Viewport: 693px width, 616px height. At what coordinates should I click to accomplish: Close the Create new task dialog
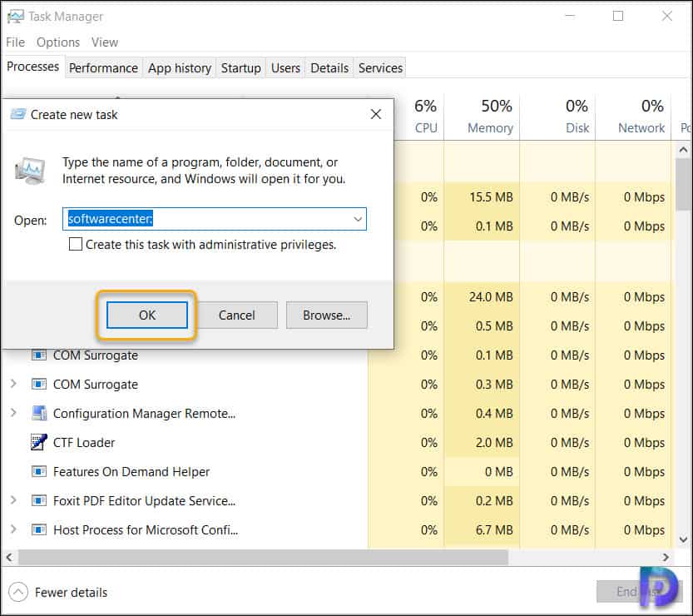(376, 114)
